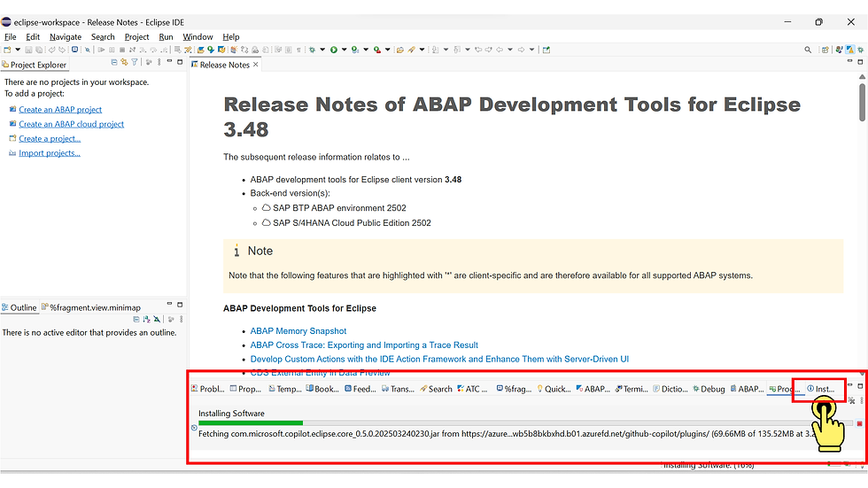Maximize the Project Explorer view
Screen dimensions: 868x488
180,62
